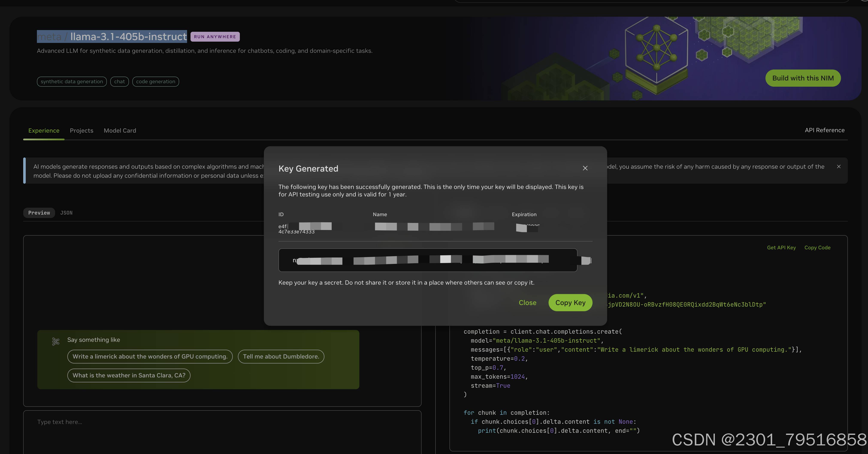This screenshot has width=868, height=454.
Task: Click the Key Generated dialog heading
Action: (308, 168)
